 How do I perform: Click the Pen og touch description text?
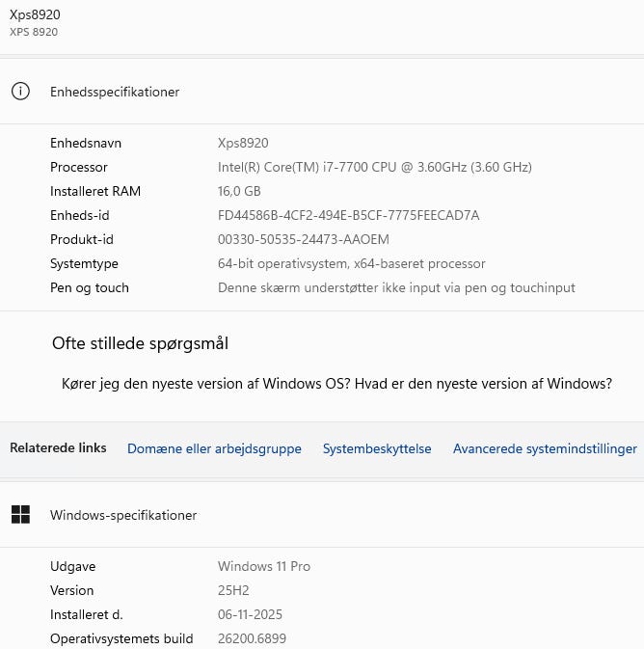click(x=396, y=287)
